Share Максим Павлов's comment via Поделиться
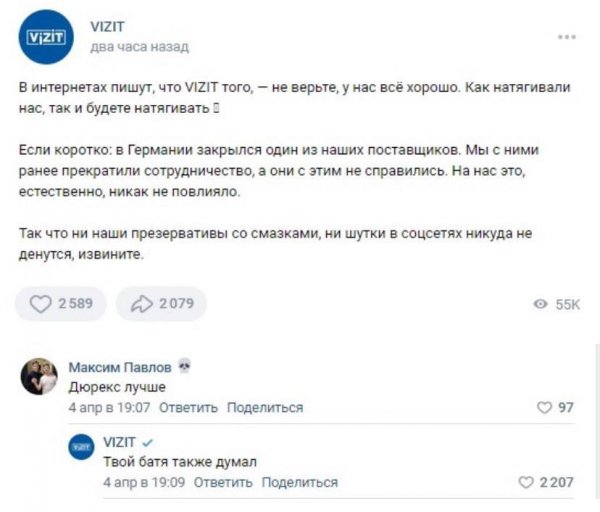Viewport: 600px width, 512px height. pos(265,407)
